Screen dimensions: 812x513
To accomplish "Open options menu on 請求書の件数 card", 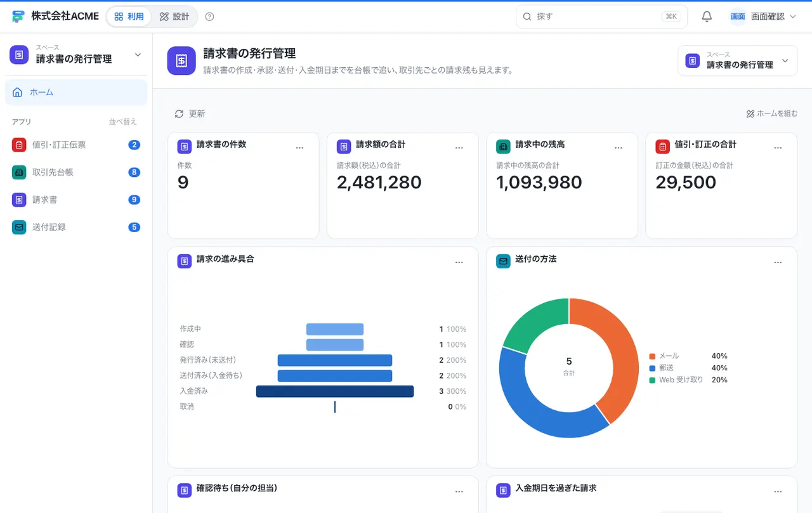I will click(x=300, y=148).
